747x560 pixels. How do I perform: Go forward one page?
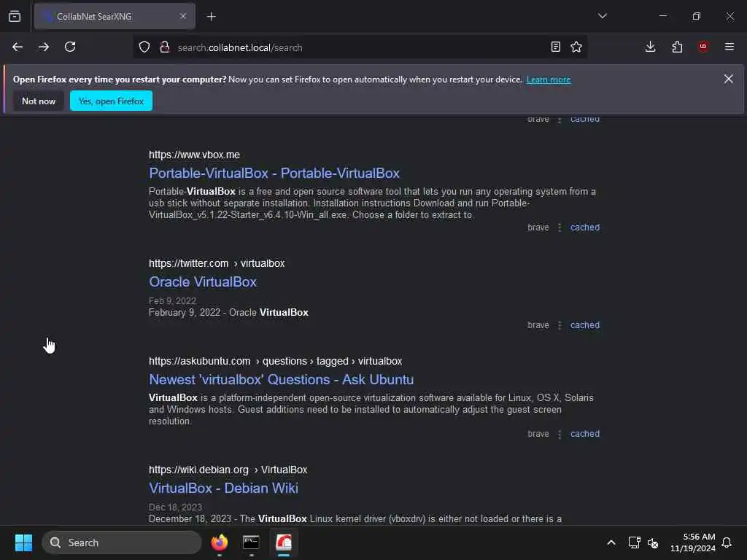click(44, 47)
